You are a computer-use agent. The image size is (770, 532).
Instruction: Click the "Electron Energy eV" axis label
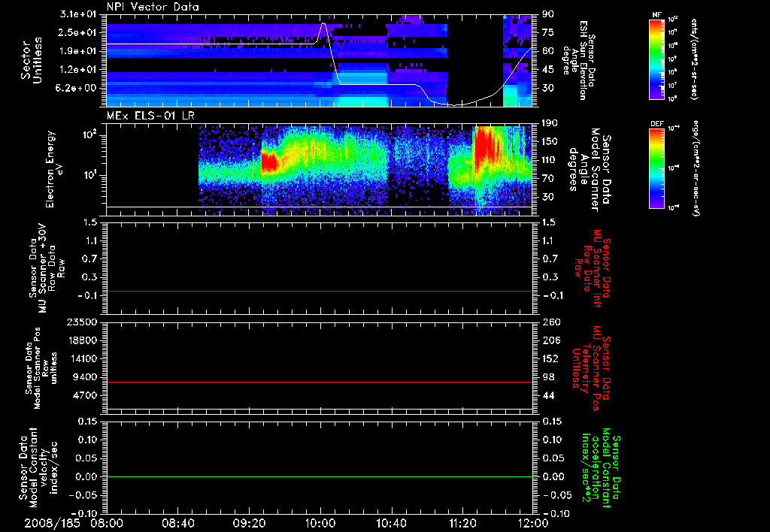coord(53,170)
